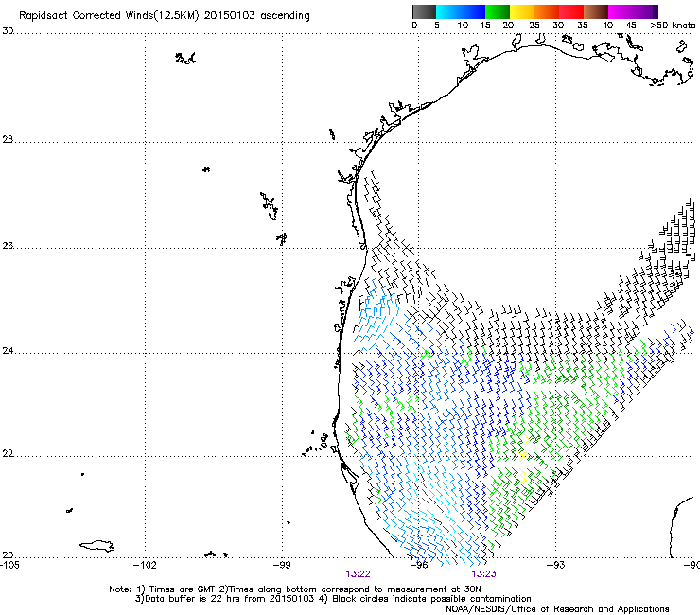The width and height of the screenshot is (700, 615).
Task: Click the '>50 knots' legend label
Action: click(673, 26)
